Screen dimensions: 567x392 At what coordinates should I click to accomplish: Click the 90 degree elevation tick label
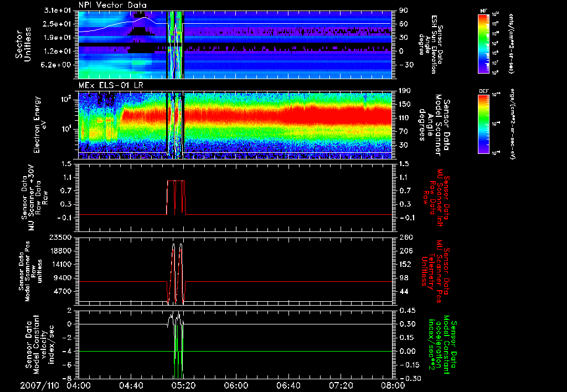(403, 11)
